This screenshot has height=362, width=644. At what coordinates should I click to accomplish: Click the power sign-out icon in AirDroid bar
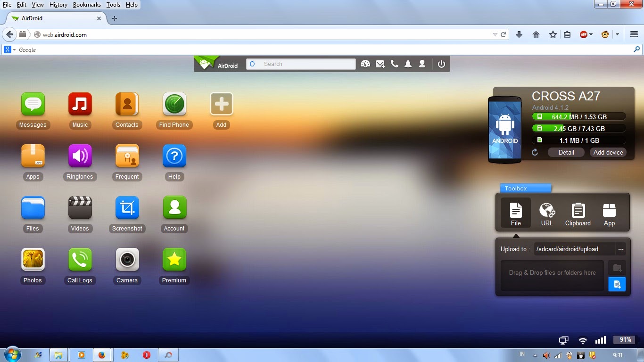[441, 64]
